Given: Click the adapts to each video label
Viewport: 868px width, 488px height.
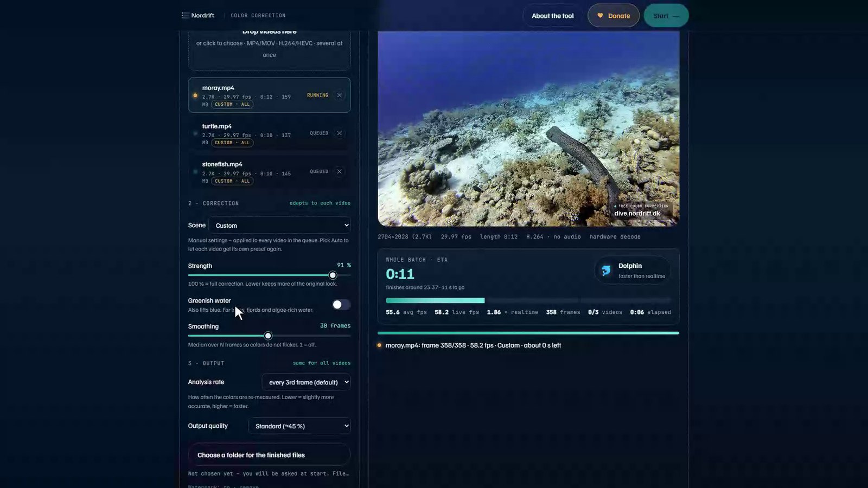Looking at the screenshot, I should (x=320, y=203).
